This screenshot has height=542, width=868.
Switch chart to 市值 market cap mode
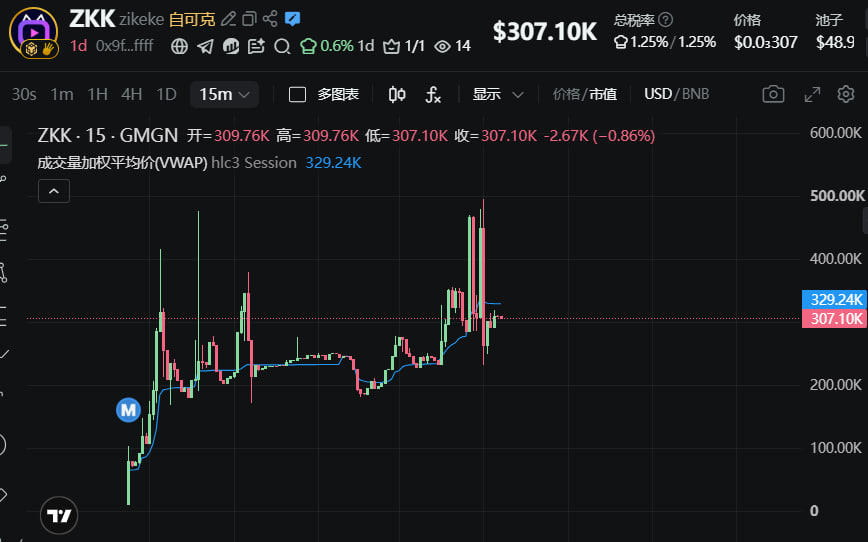pyautogui.click(x=603, y=95)
